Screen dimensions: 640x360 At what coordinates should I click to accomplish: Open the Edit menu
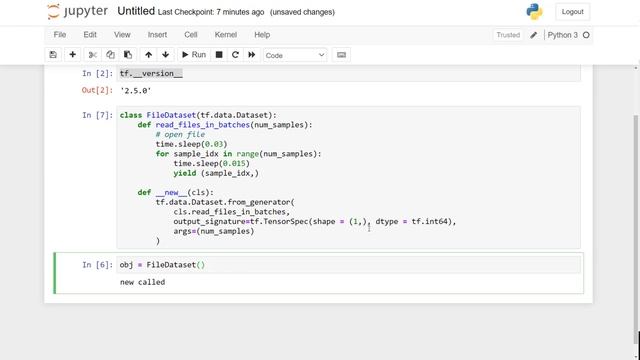90,35
